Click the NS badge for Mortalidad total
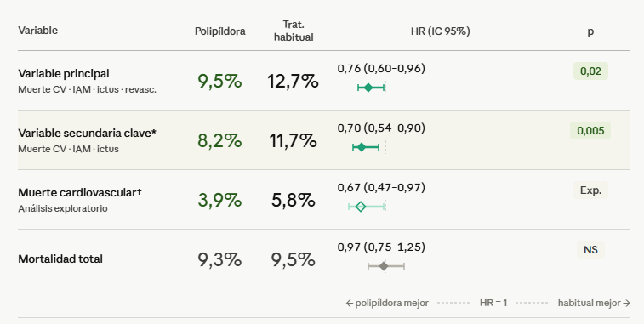Screen dimensions: 644x324 pos(590,250)
